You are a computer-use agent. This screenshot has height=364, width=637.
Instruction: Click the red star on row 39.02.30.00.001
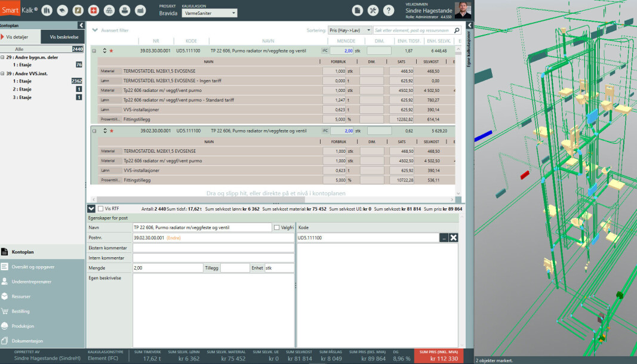(x=111, y=131)
